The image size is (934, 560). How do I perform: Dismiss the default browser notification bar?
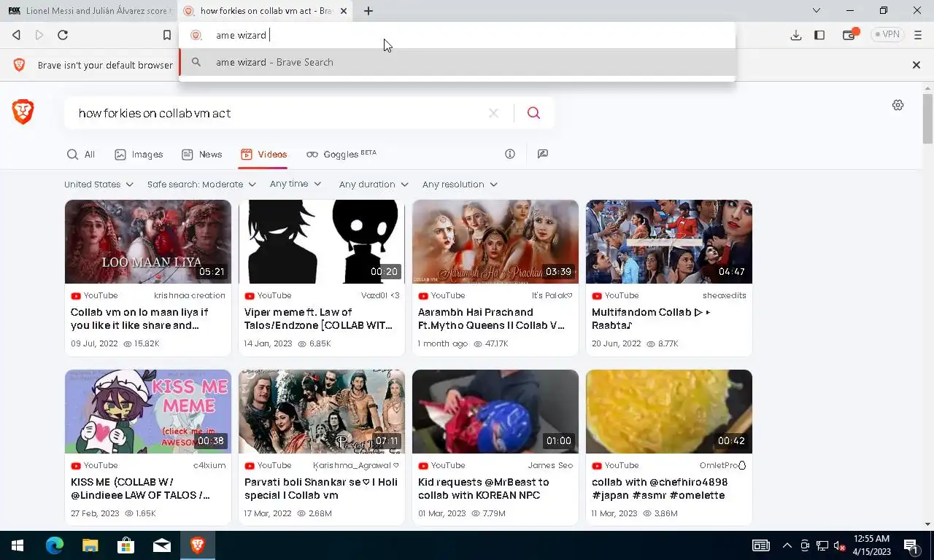[916, 65]
